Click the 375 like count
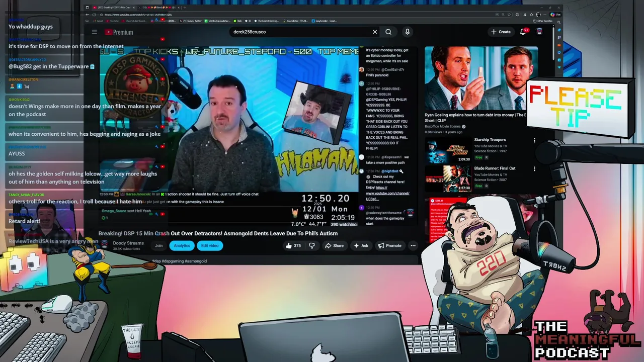 click(297, 246)
